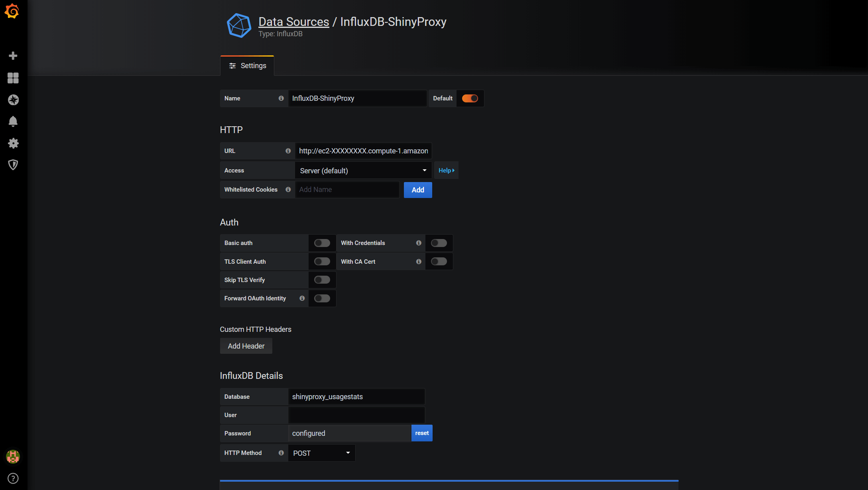Click the Database name input field
Image resolution: width=868 pixels, height=490 pixels.
tap(356, 397)
